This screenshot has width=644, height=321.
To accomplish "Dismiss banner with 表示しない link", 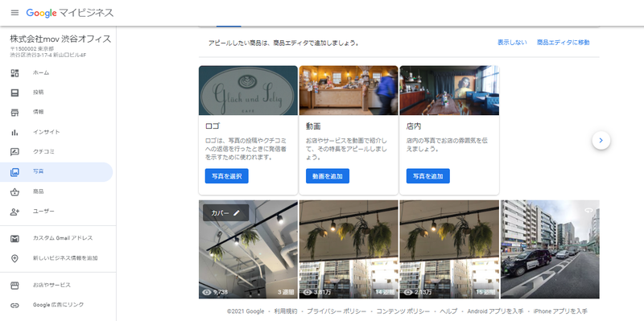I will click(512, 43).
